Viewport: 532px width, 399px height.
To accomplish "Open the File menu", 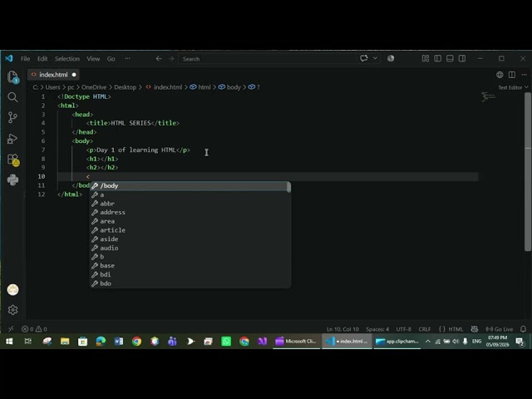I will click(25, 59).
